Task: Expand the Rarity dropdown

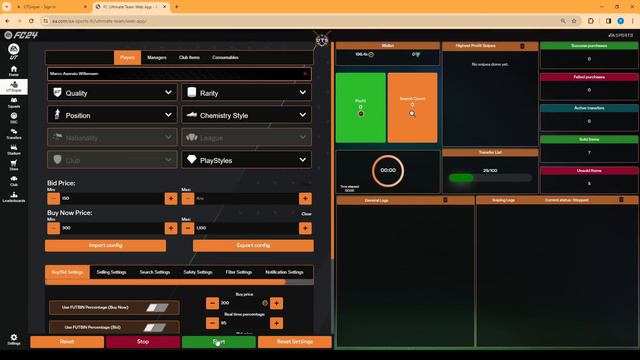Action: (x=247, y=93)
